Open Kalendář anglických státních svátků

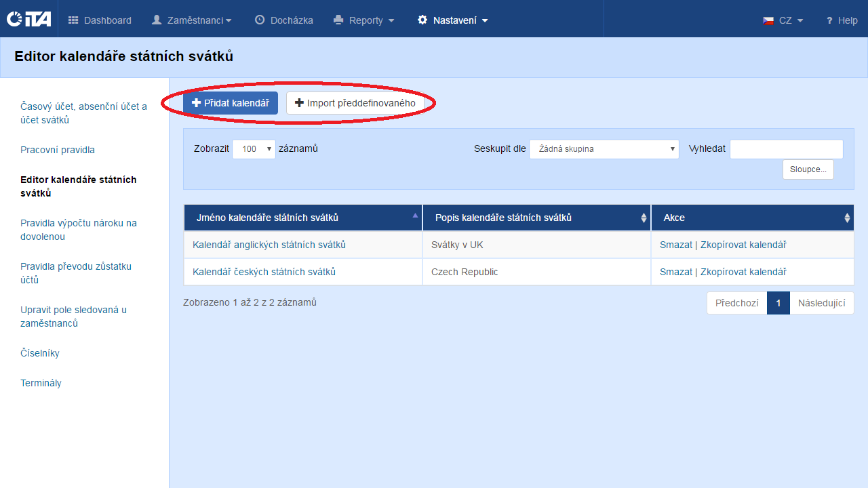click(269, 245)
